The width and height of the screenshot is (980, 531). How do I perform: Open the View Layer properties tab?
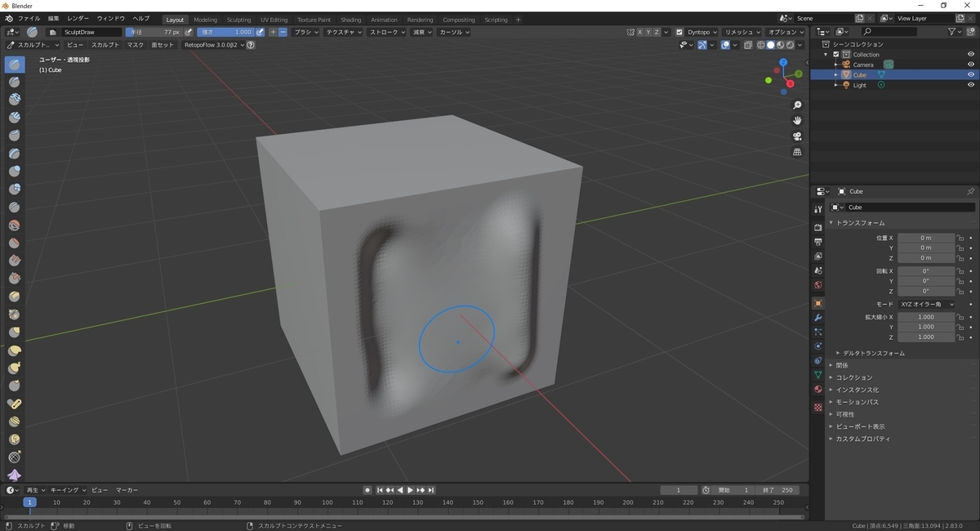click(x=818, y=256)
